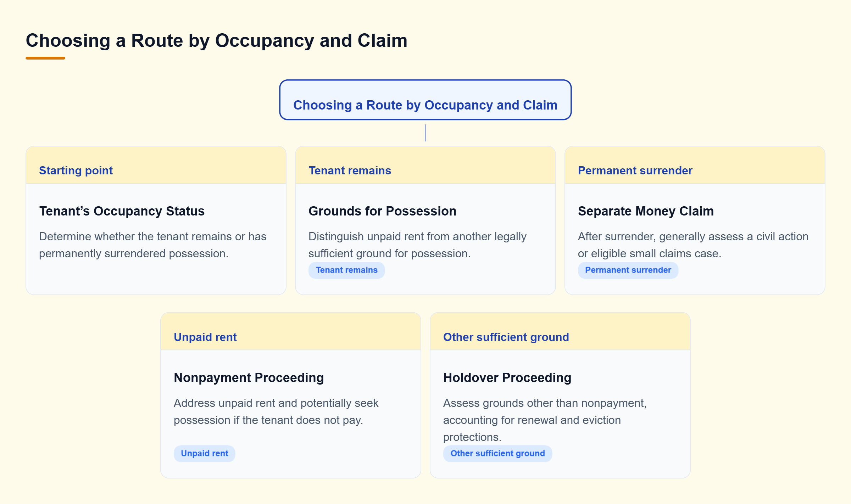
Task: Select text 'Determine whether the tenant remains'
Action: point(135,236)
